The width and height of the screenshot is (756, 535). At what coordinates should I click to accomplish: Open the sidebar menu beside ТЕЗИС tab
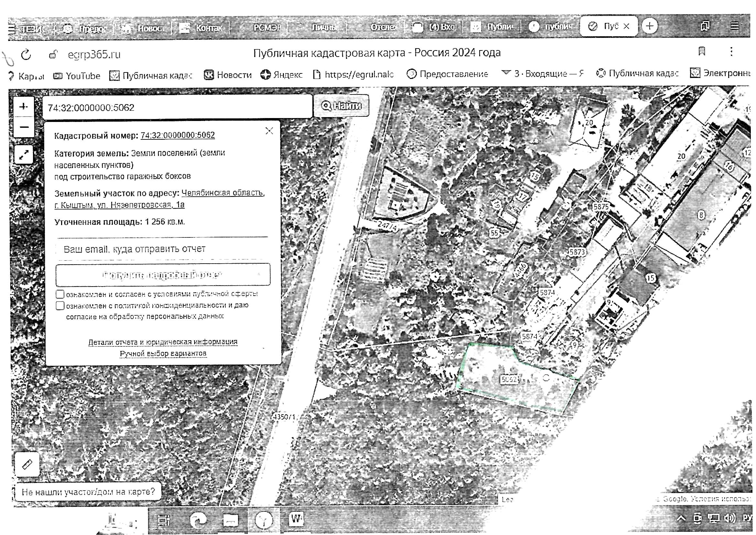tap(12, 29)
